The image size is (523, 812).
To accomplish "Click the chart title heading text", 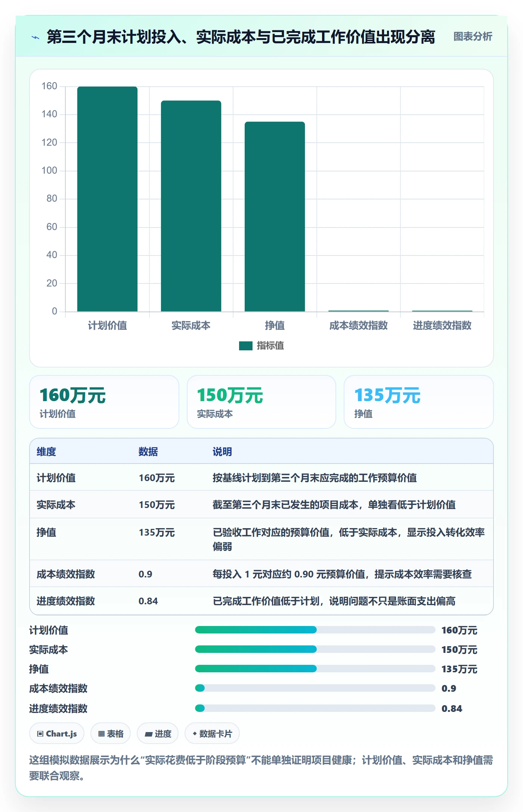I will [x=241, y=37].
